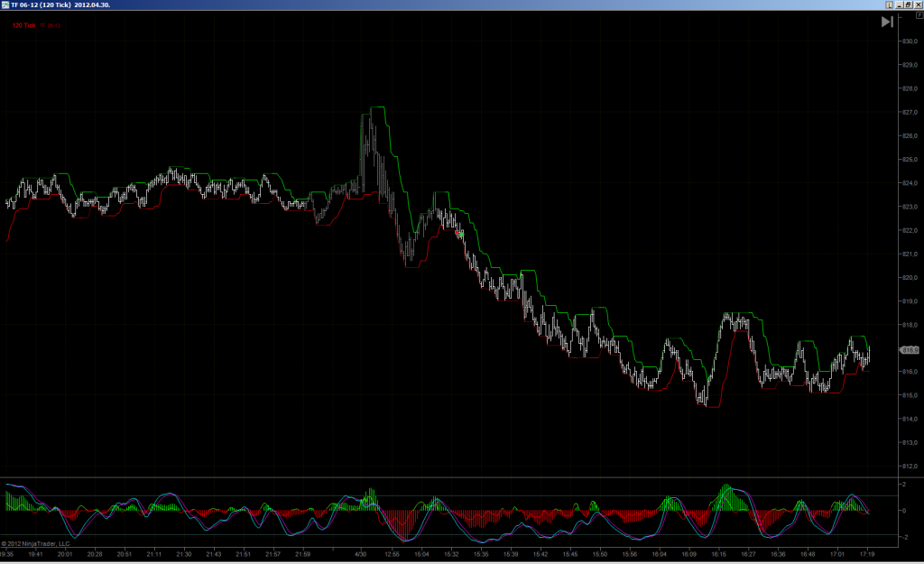Click the red '120 Tick' chart label
The width and height of the screenshot is (924, 564).
[x=24, y=25]
